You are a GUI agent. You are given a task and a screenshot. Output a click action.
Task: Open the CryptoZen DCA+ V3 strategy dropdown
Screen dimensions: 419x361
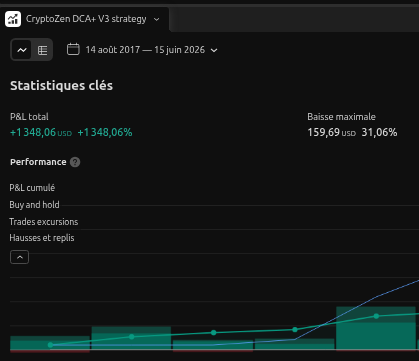coord(156,19)
